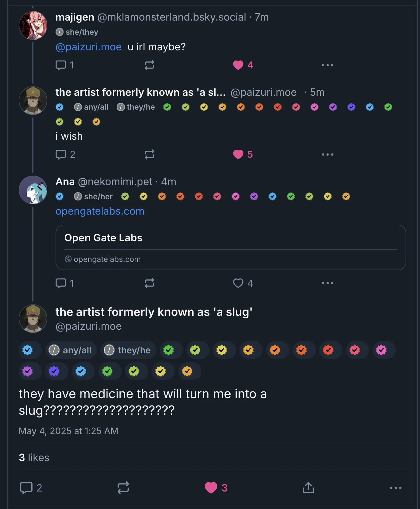Image resolution: width=420 pixels, height=509 pixels.
Task: Unlike the "i wish" post
Action: click(238, 154)
